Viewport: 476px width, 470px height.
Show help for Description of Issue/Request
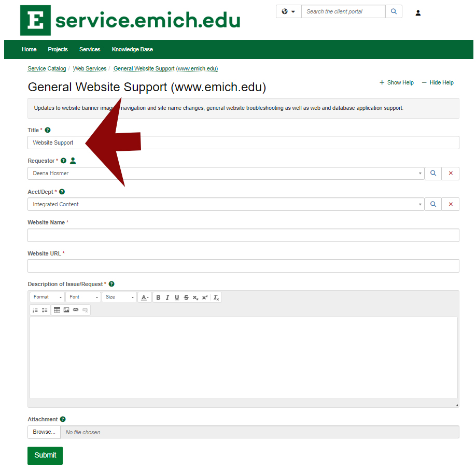(x=111, y=284)
